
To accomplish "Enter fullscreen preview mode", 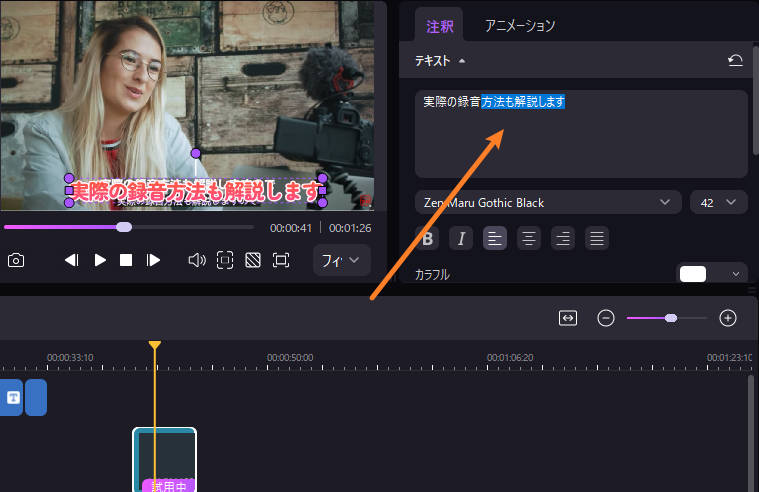I will (281, 261).
